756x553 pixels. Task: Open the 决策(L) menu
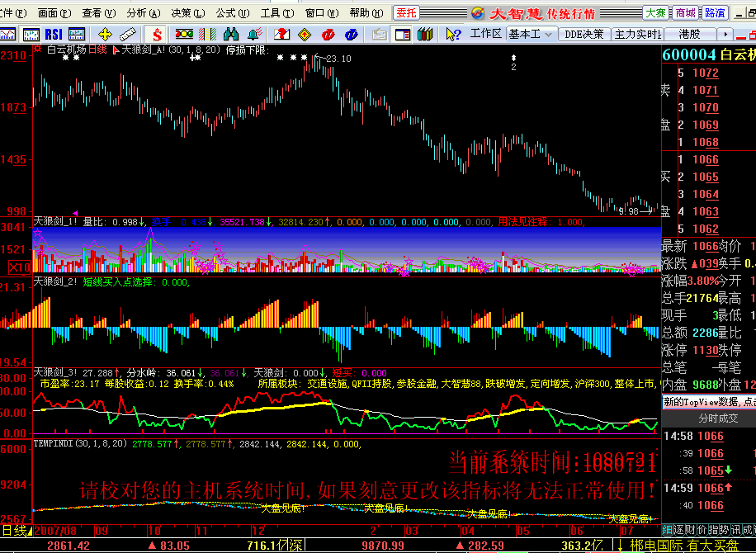(x=188, y=13)
